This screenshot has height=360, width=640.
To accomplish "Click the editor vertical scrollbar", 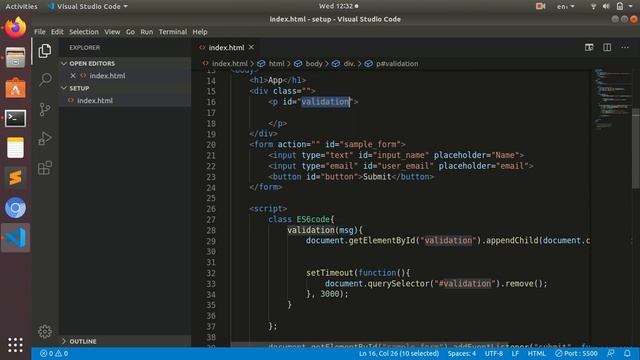I will (636, 148).
